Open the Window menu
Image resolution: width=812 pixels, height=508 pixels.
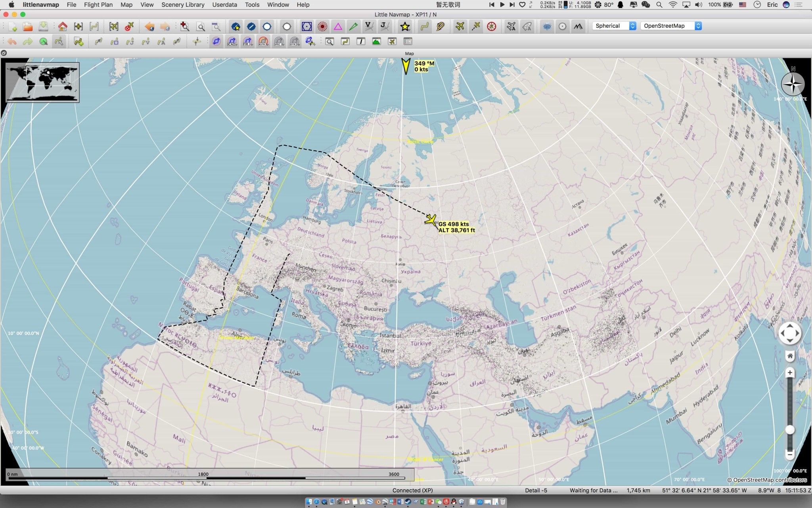click(278, 5)
